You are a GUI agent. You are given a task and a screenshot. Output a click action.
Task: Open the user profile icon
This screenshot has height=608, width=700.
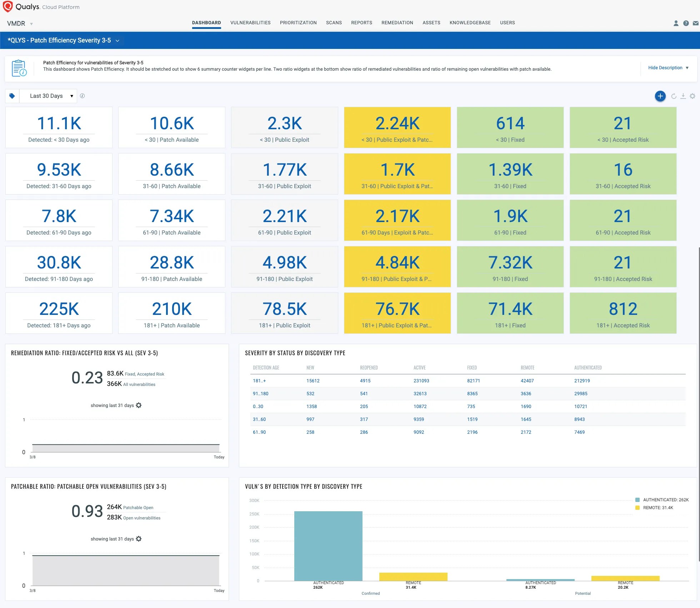pos(676,23)
